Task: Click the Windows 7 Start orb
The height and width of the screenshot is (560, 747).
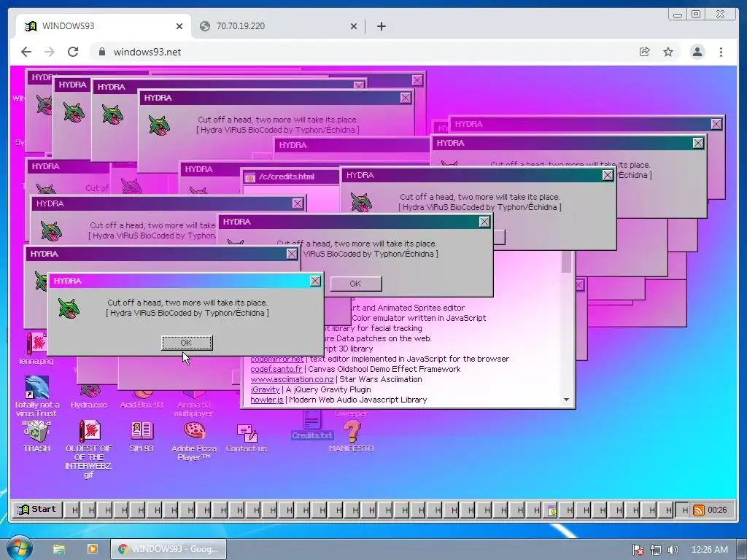Action: coord(18,548)
